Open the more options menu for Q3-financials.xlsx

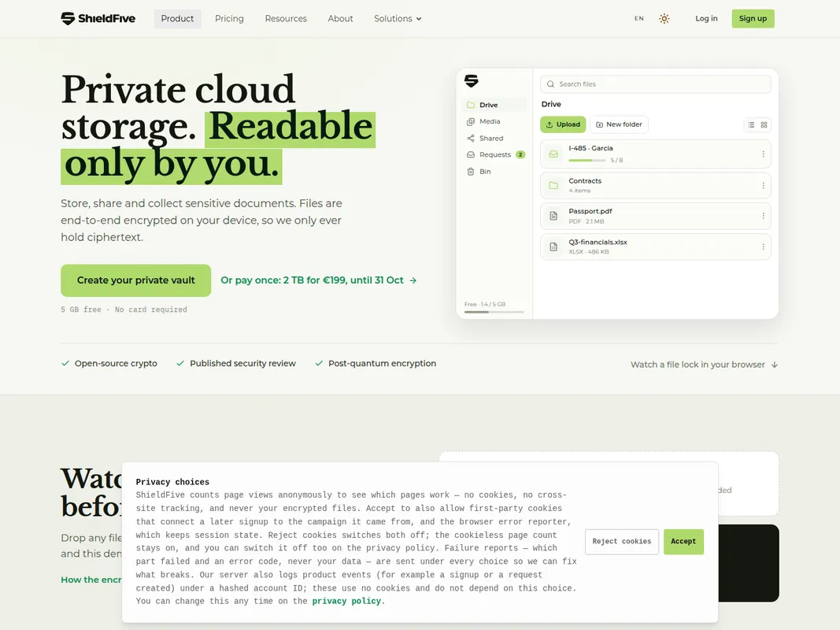[x=763, y=247]
